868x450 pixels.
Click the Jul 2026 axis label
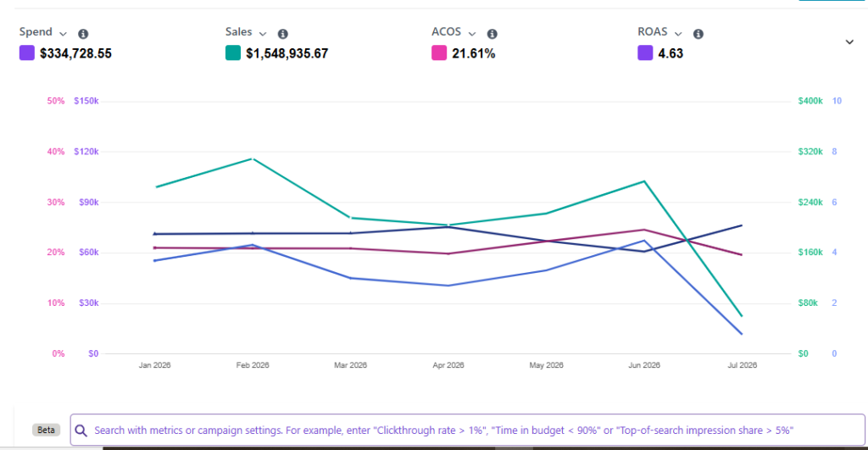tap(743, 365)
